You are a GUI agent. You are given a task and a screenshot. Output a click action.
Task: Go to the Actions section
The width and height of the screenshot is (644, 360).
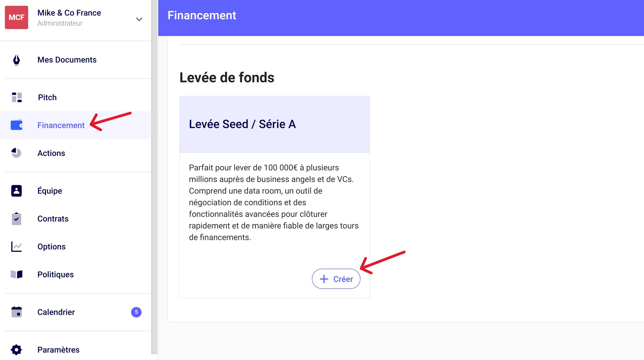point(51,153)
